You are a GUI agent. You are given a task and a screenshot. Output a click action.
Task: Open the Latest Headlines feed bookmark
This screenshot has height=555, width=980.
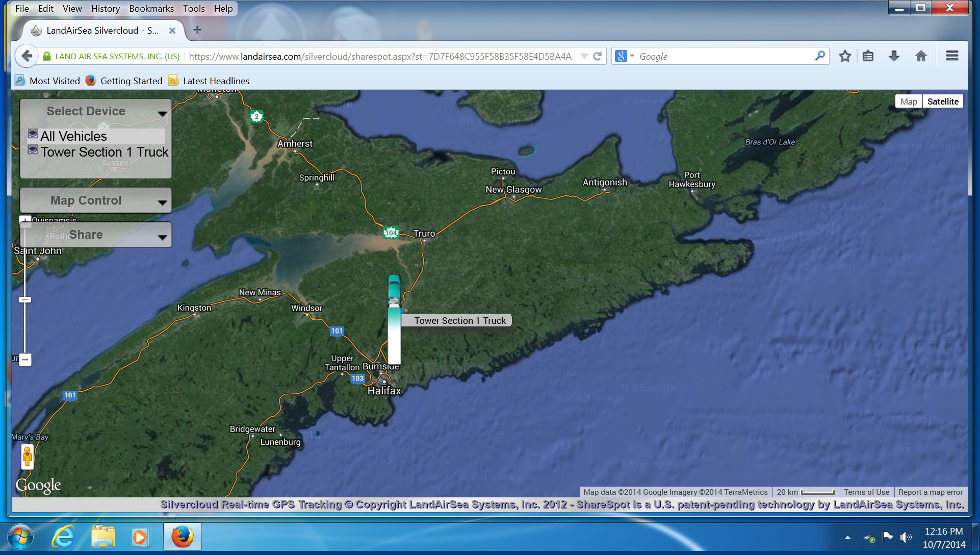(209, 81)
